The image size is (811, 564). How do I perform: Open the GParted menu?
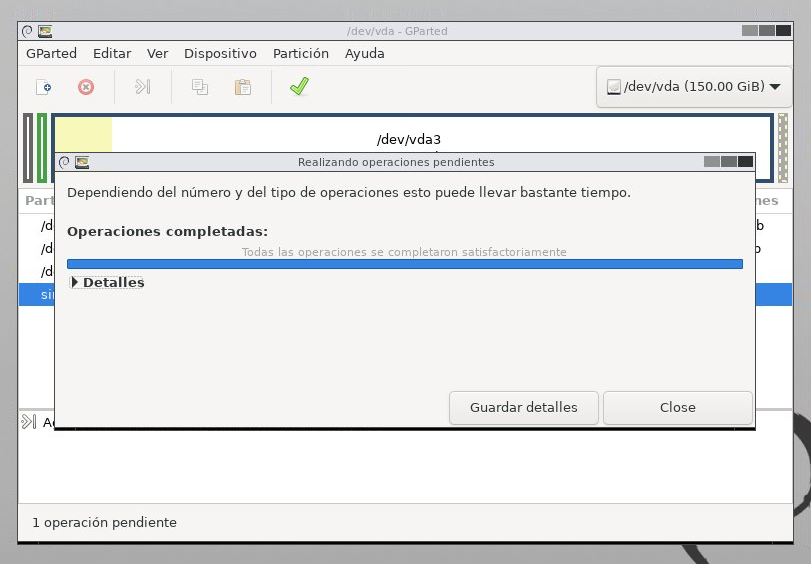(51, 53)
